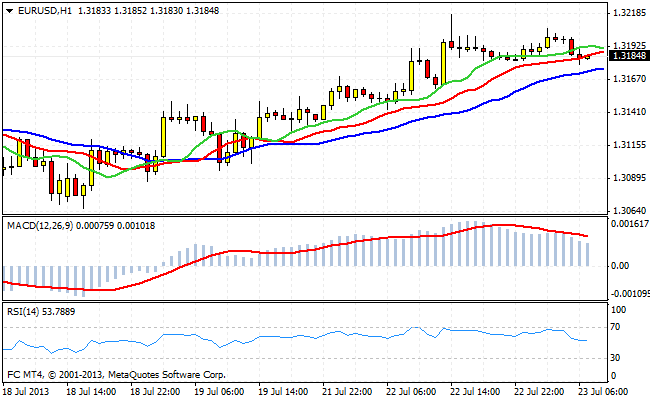Click time axis label 21 Jul 22:00
This screenshot has height=400, width=650.
click(347, 392)
